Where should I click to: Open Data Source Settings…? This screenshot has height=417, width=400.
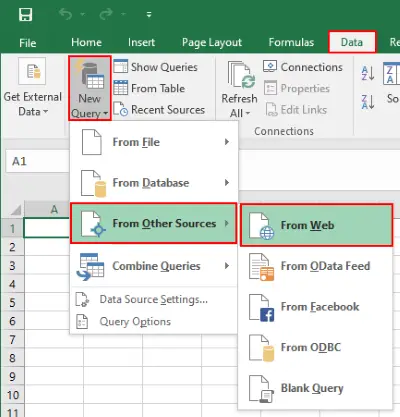(x=153, y=299)
